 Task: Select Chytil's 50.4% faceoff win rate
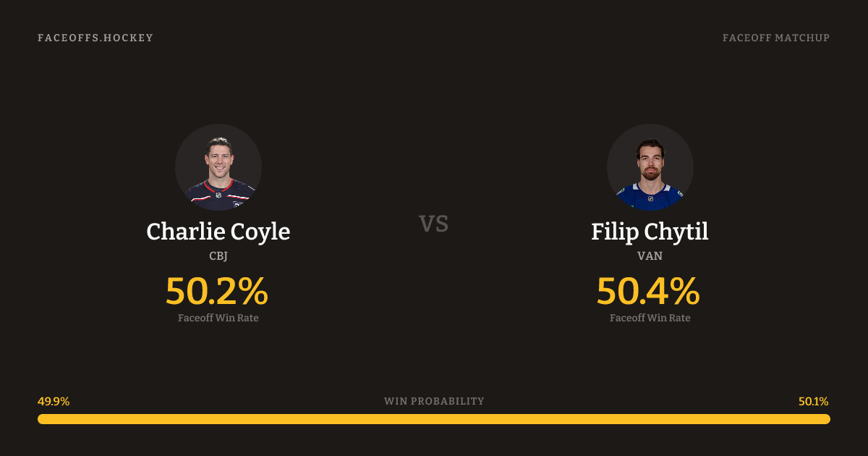pos(648,291)
